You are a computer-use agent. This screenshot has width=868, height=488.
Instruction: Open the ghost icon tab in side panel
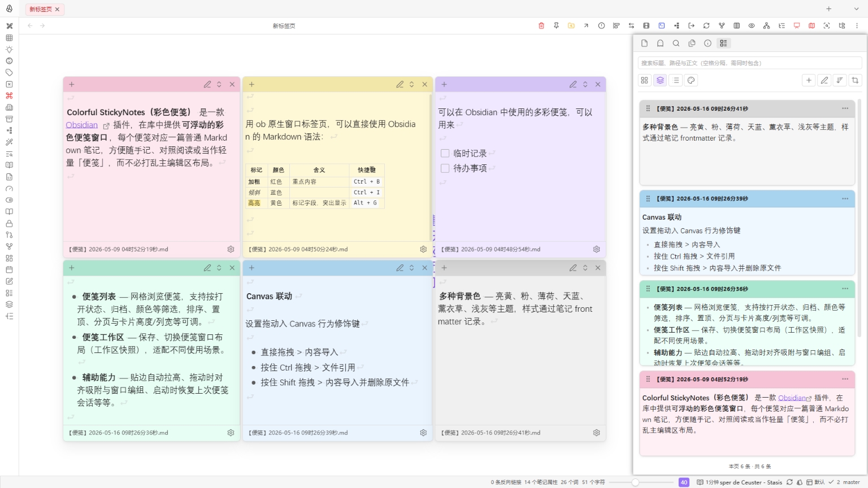660,43
